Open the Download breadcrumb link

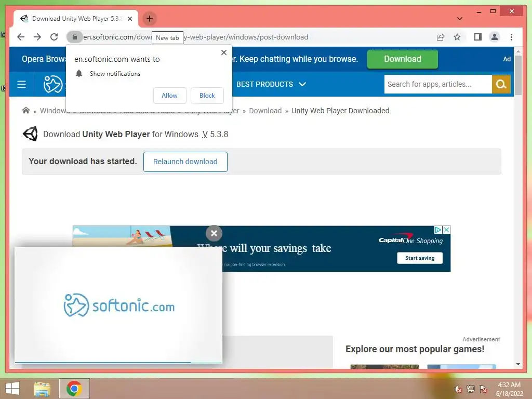coord(265,111)
